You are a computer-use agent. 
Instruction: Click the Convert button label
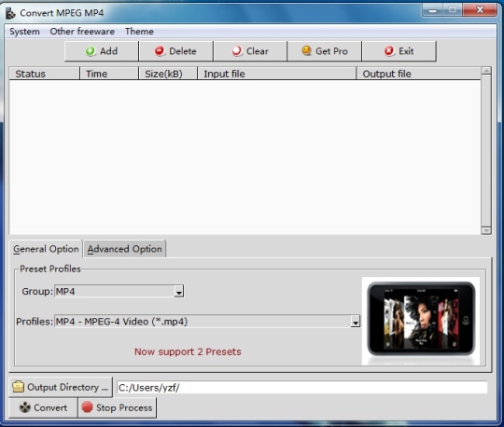pyautogui.click(x=50, y=407)
